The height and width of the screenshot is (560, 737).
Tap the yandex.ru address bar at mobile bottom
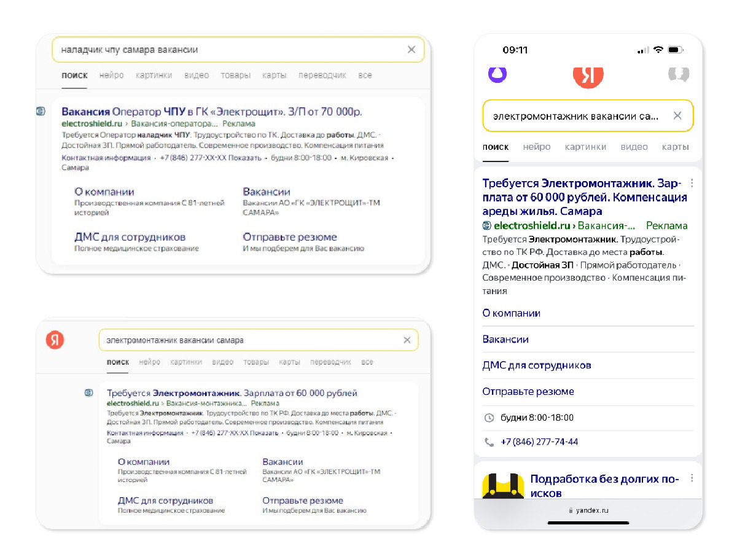coord(588,510)
